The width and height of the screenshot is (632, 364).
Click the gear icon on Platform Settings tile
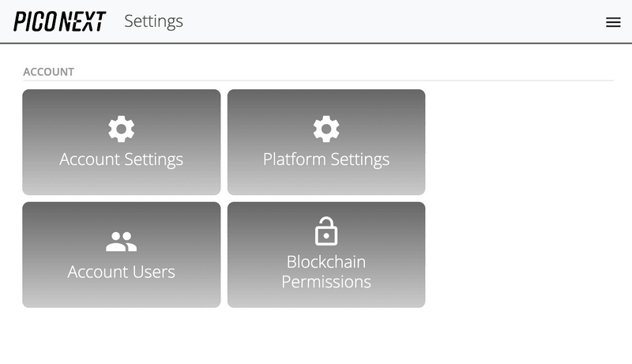coord(326,129)
